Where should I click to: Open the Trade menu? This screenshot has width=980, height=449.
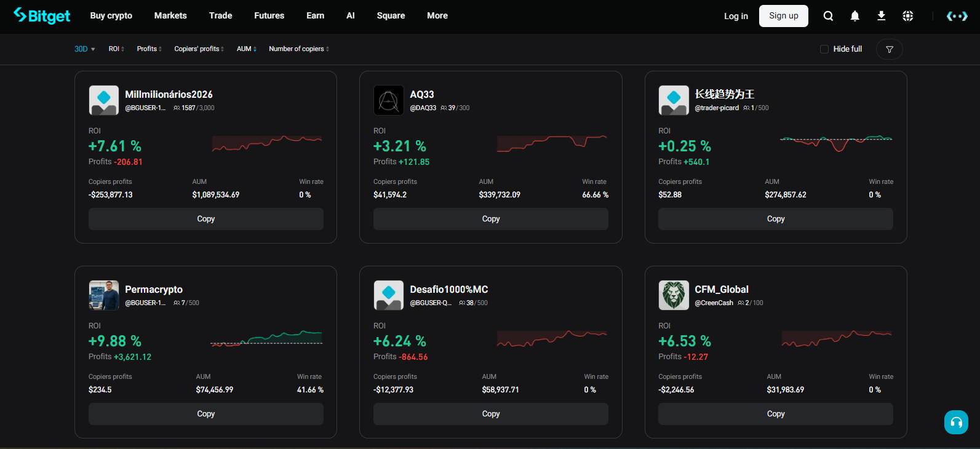coord(220,15)
